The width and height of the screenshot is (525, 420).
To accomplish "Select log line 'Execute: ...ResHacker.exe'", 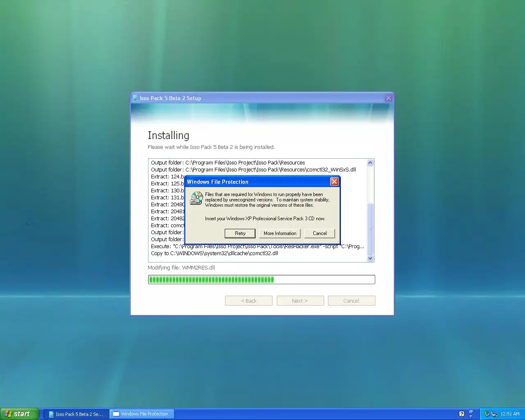I will 258,247.
